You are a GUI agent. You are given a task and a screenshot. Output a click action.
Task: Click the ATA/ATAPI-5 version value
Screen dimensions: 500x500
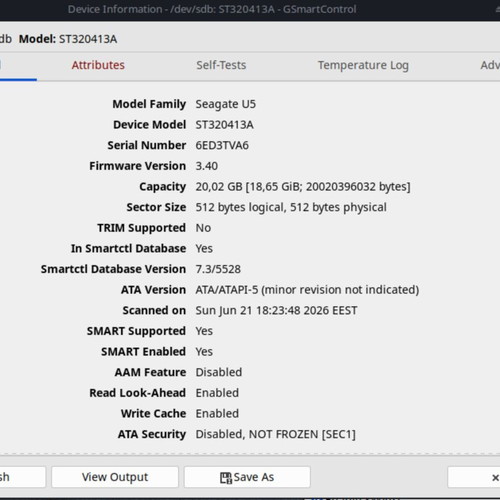(x=307, y=290)
